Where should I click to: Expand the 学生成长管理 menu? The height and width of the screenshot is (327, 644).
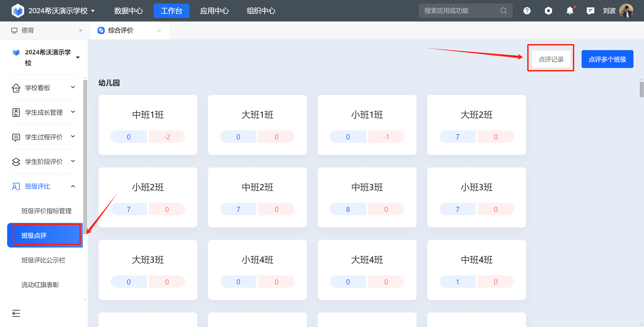click(x=73, y=112)
